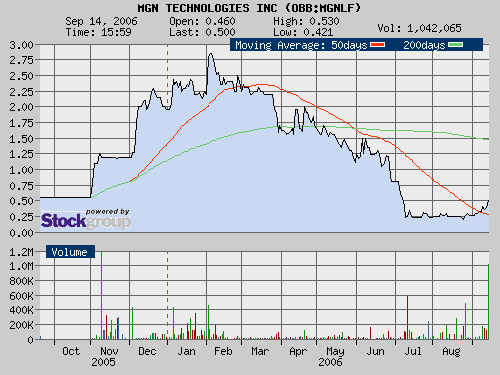The height and width of the screenshot is (375, 500).
Task: Click the 'Feb' month label
Action: tap(223, 351)
